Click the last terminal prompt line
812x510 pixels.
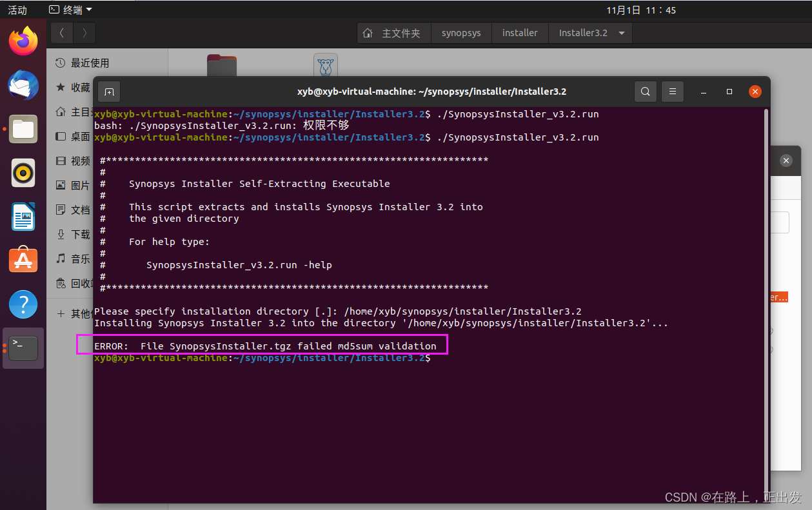click(x=262, y=358)
